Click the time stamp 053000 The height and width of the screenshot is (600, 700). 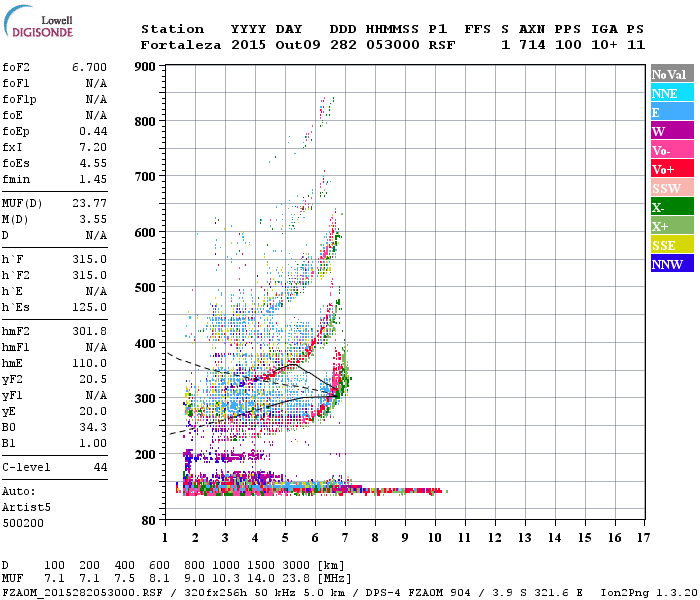[x=392, y=45]
